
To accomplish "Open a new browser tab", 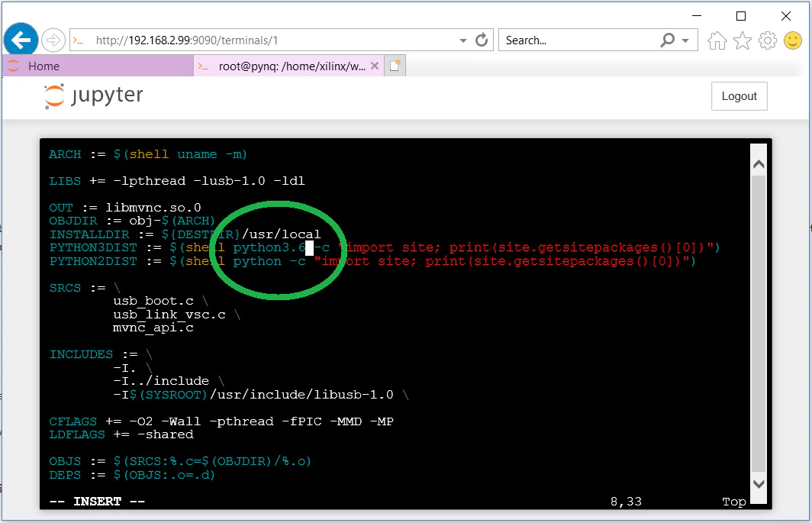I will click(x=395, y=66).
